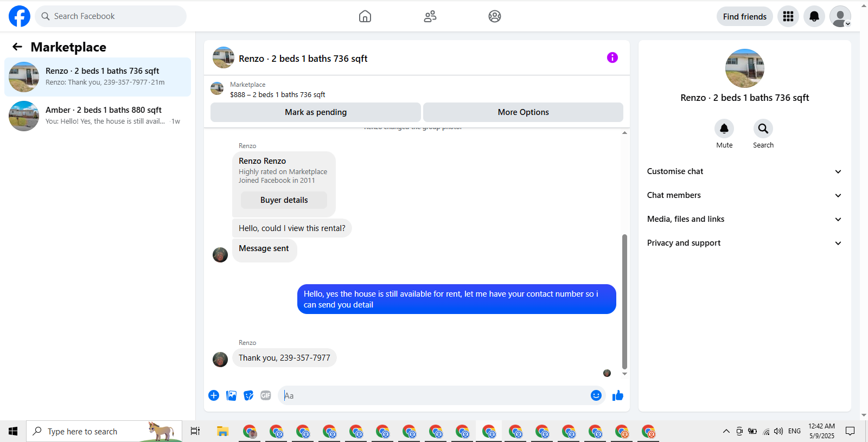The height and width of the screenshot is (442, 868).
Task: Click Renzo's avatar beside "Thank you" message
Action: click(220, 360)
